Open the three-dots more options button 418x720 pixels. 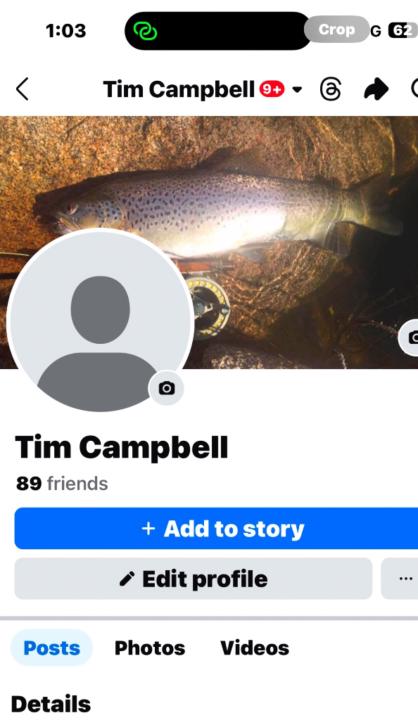click(404, 579)
